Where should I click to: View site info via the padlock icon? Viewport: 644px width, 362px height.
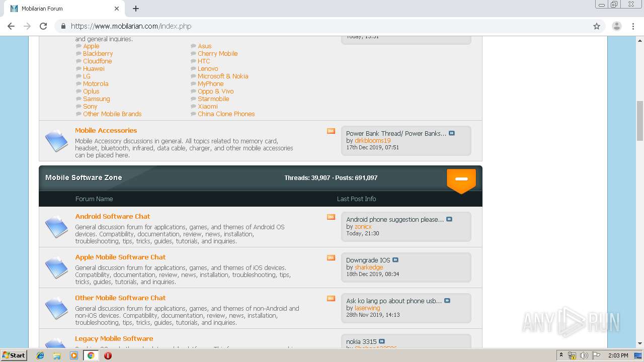[x=63, y=26]
